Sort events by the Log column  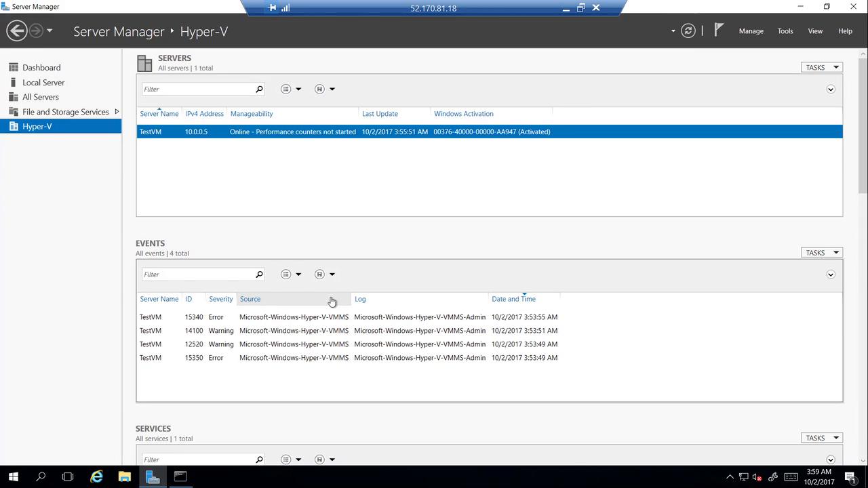click(x=420, y=299)
